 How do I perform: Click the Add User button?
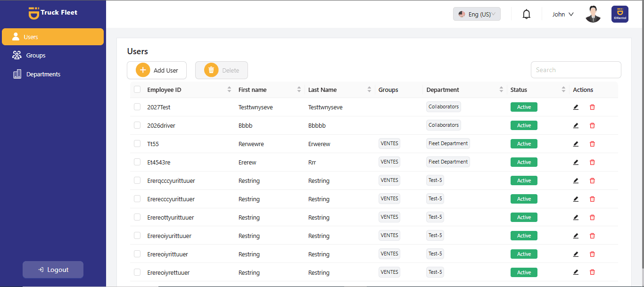click(x=157, y=70)
